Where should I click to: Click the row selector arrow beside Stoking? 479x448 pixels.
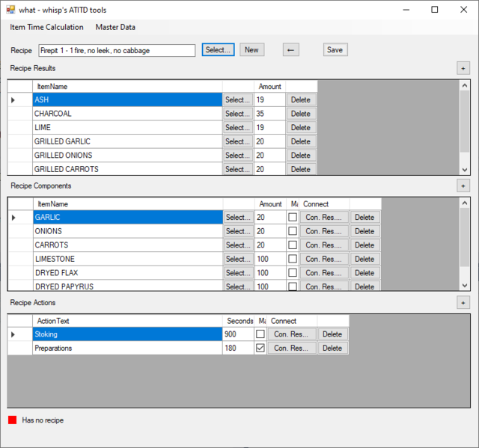[13, 334]
